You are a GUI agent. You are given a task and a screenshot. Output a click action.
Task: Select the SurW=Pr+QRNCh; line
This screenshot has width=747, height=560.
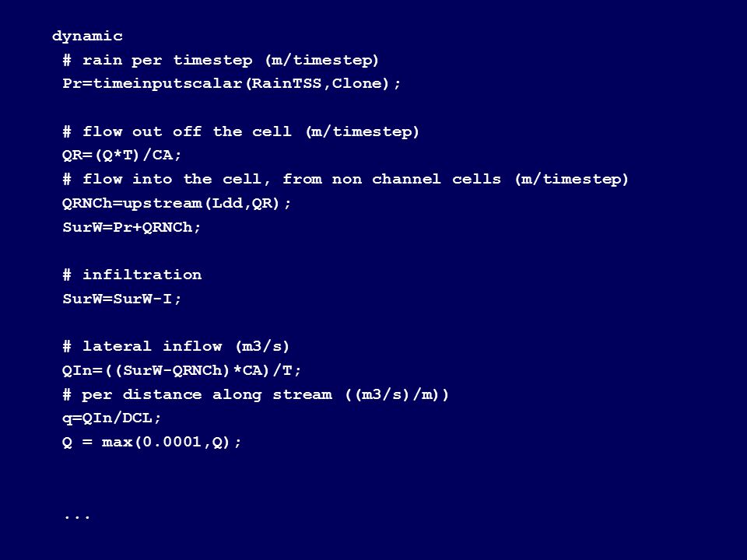pos(132,227)
